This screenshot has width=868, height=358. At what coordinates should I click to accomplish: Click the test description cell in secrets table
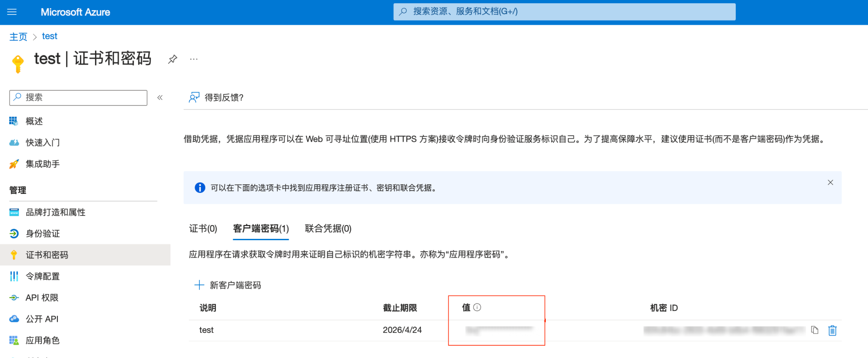[x=207, y=330]
